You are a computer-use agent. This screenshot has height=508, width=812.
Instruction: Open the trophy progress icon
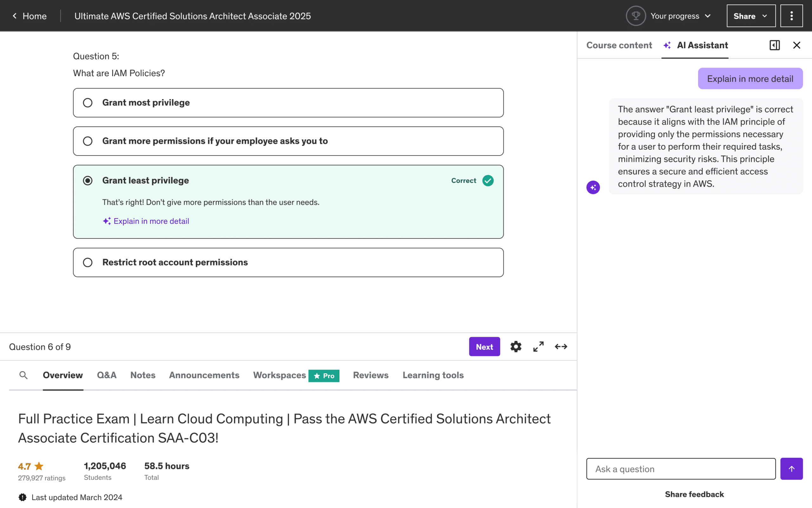(636, 16)
